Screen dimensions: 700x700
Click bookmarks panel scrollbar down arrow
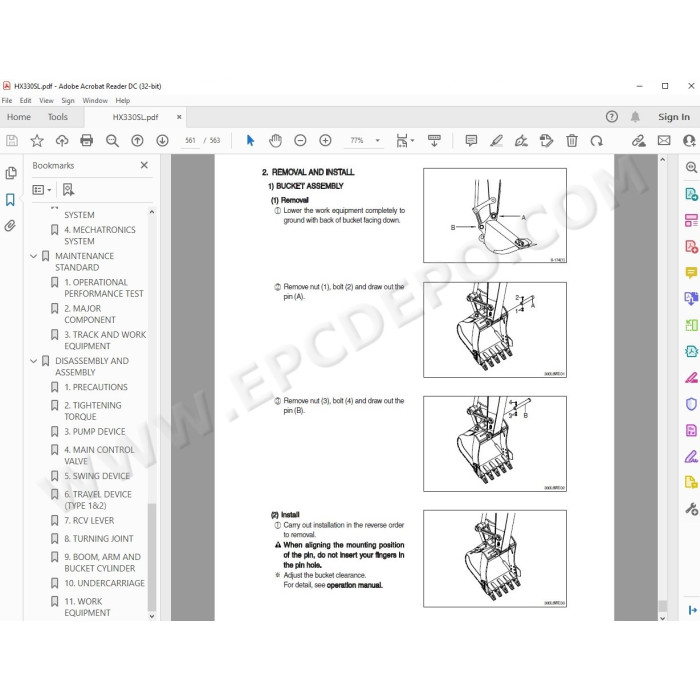(152, 616)
